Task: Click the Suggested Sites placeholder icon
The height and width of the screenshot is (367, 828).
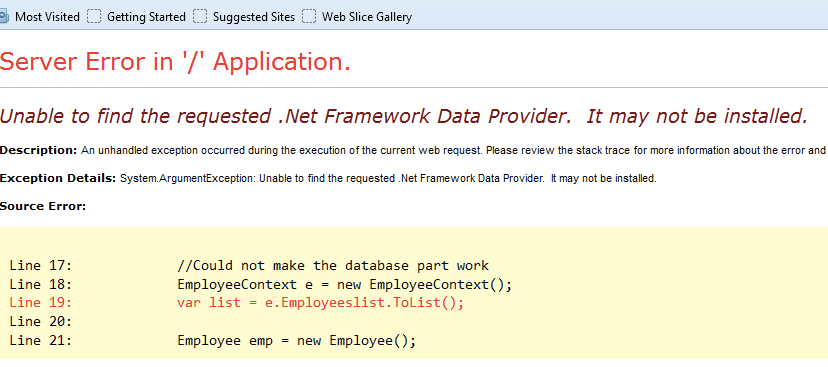Action: (x=200, y=17)
